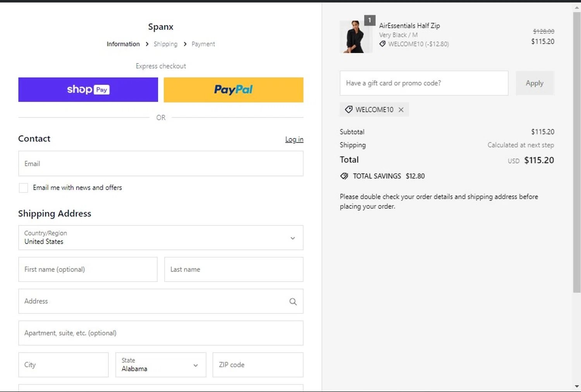Click the Log in link
This screenshot has height=392, width=581.
[294, 139]
